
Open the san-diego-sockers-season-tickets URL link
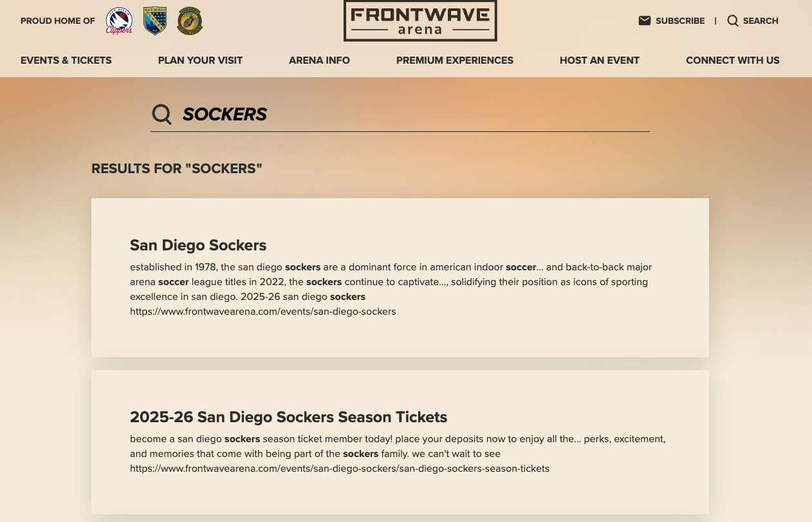(340, 469)
